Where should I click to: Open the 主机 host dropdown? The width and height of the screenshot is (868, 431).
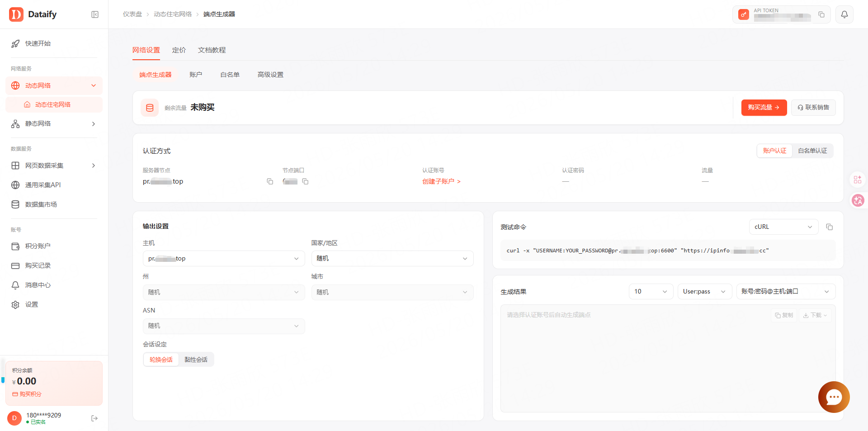click(x=224, y=259)
